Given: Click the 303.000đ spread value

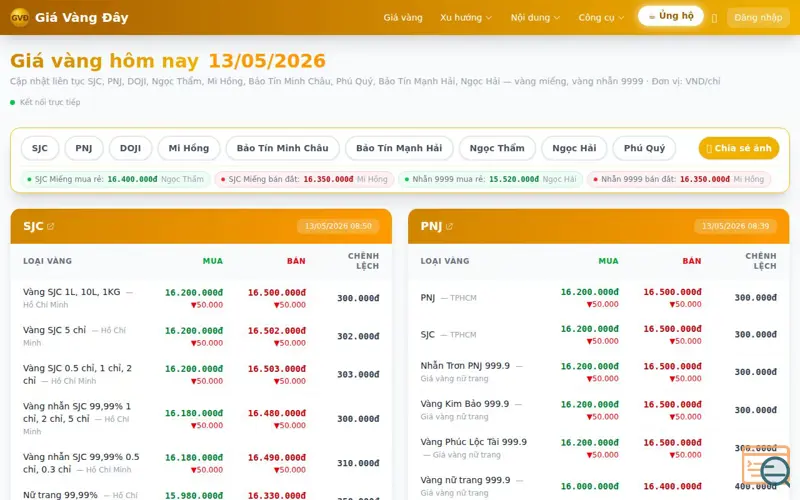Looking at the screenshot, I should click(358, 374).
